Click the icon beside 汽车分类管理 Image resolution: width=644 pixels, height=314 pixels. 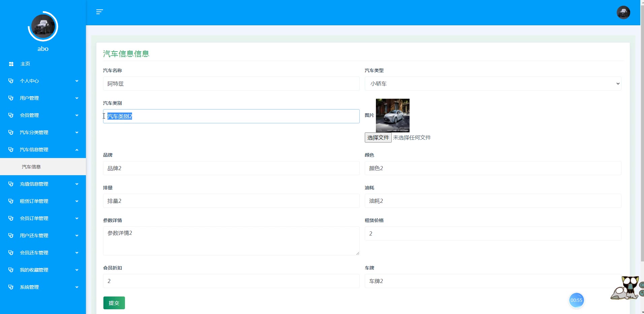click(x=11, y=132)
